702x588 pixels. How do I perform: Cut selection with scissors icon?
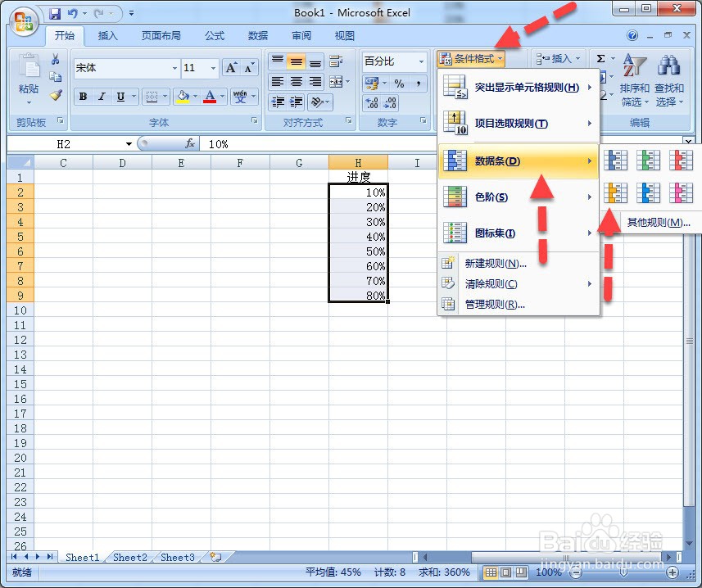click(56, 59)
